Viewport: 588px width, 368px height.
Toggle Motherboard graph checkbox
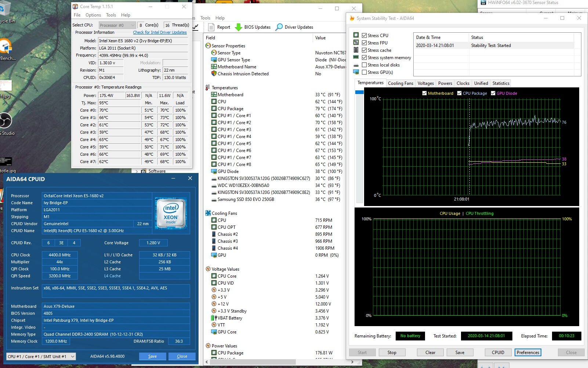[425, 93]
